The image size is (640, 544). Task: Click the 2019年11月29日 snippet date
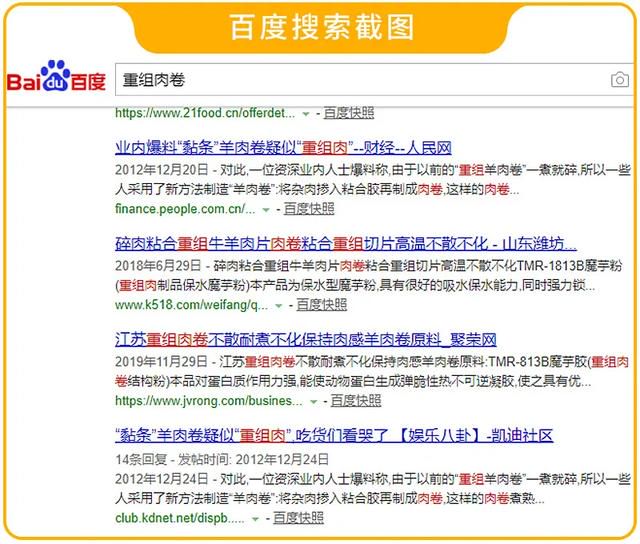pos(162,362)
